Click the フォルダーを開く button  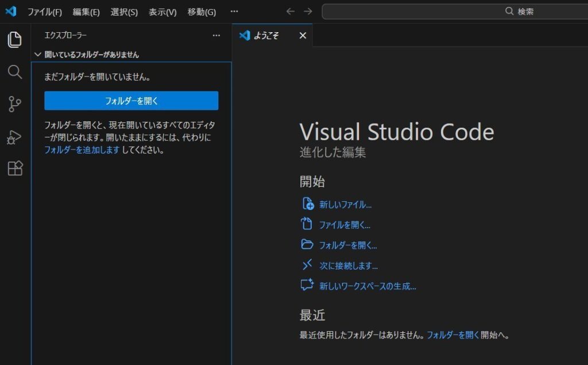pyautogui.click(x=131, y=101)
